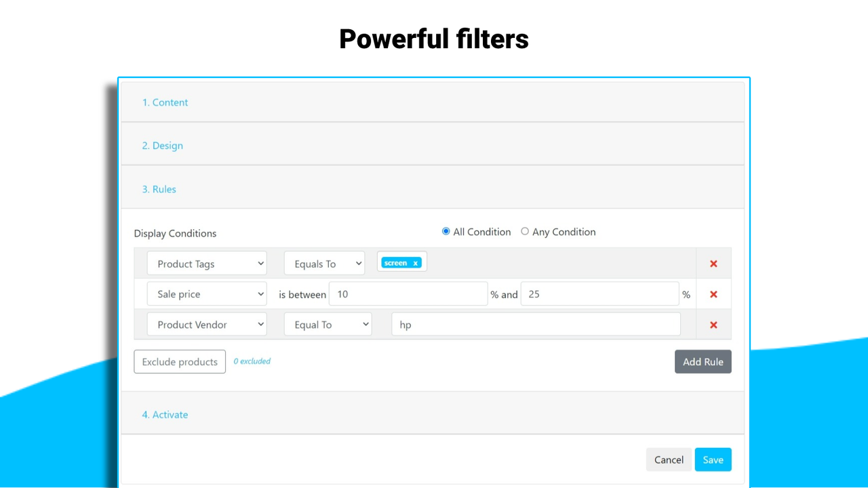868x488 pixels.
Task: Save the filter configuration
Action: [713, 459]
